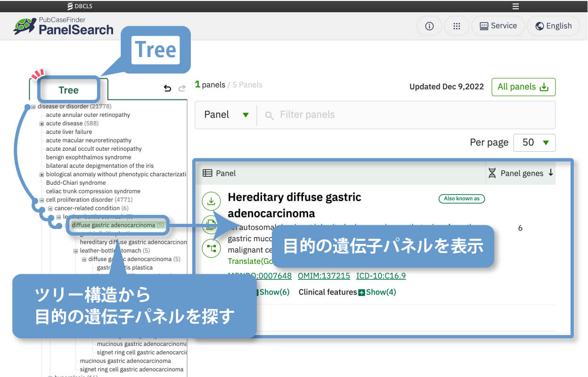This screenshot has height=377, width=588.
Task: Select hereditary diffuse gastric adenocarcinoma tree item
Action: click(x=133, y=242)
